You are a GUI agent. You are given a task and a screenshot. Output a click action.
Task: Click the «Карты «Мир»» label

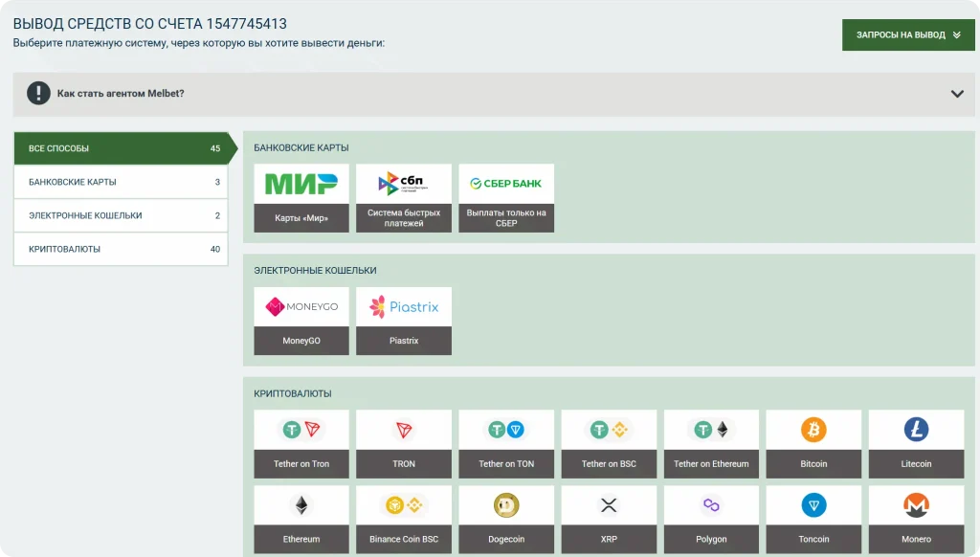301,218
